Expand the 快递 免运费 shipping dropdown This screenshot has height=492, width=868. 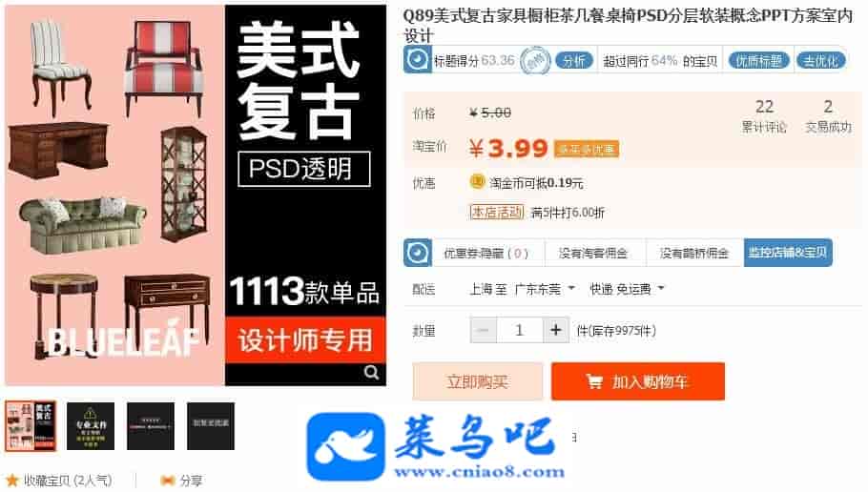pyautogui.click(x=627, y=289)
